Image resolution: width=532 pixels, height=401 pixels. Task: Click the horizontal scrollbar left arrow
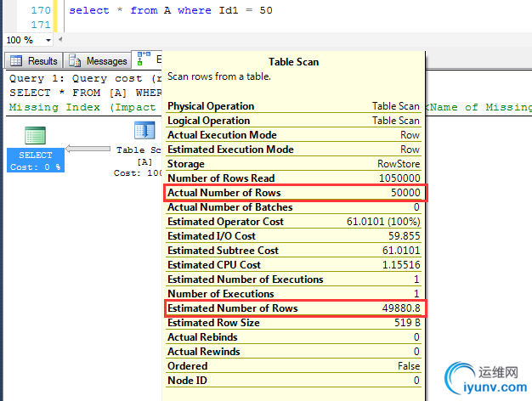pos(60,39)
